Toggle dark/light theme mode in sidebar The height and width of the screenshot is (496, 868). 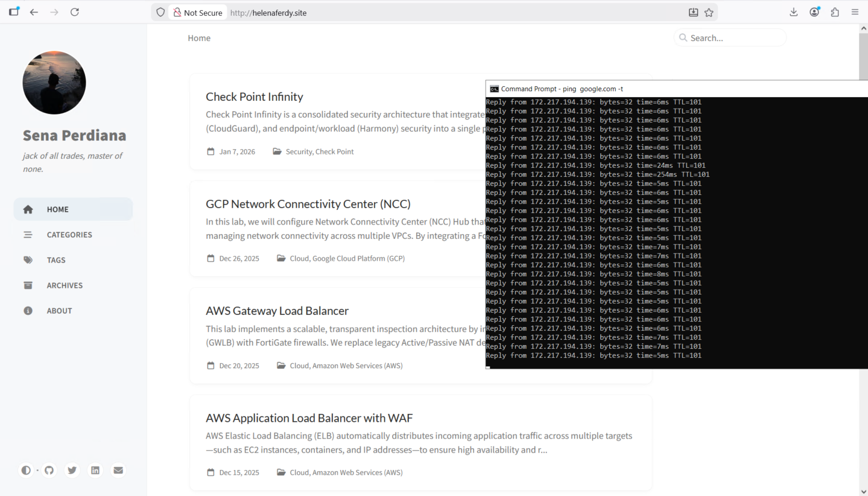click(26, 470)
